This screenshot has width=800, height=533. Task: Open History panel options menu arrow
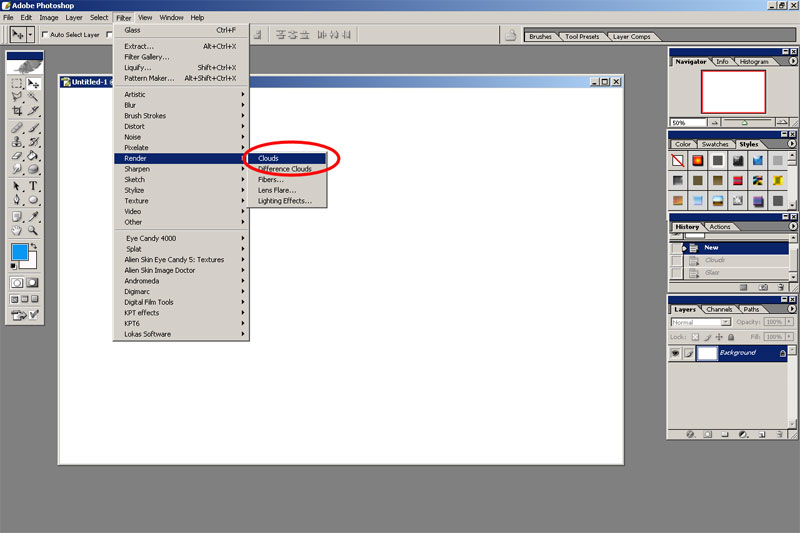click(x=792, y=226)
